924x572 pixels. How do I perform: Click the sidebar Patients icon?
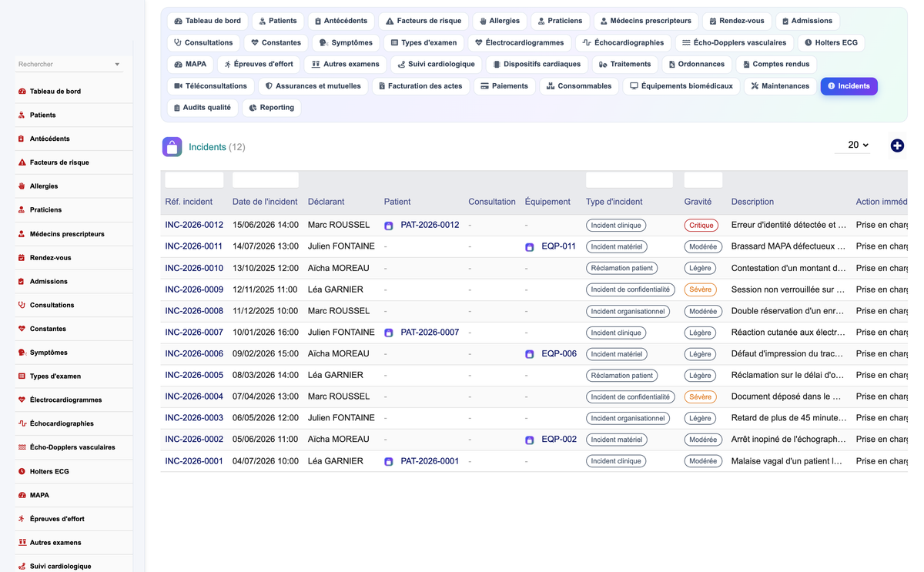click(22, 115)
